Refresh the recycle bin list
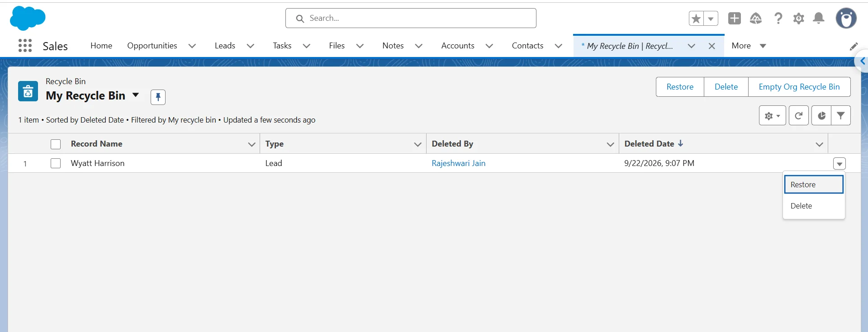 (799, 116)
